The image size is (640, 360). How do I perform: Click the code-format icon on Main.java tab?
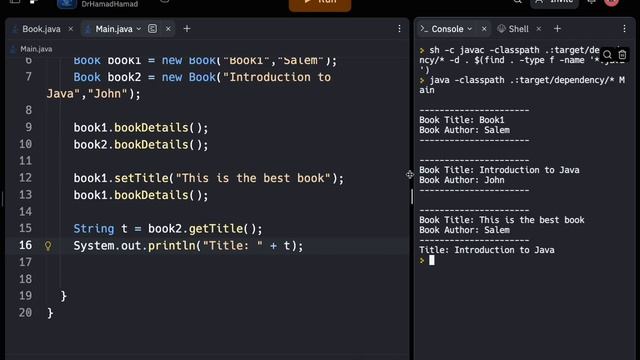coord(152,29)
